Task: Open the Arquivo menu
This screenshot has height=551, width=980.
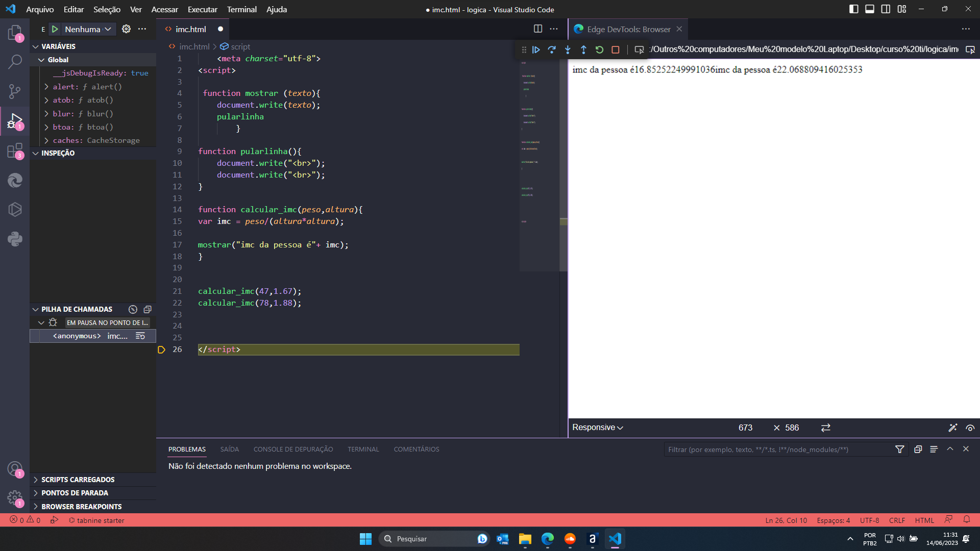Action: 40,9
